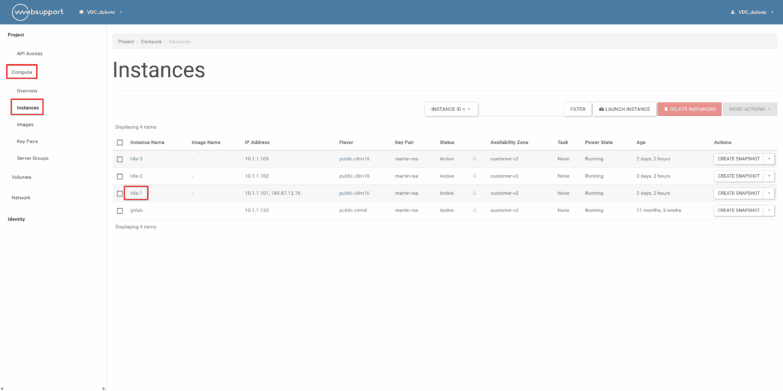Screen dimensions: 783x391
Task: Focus the filter text input field
Action: [521, 109]
